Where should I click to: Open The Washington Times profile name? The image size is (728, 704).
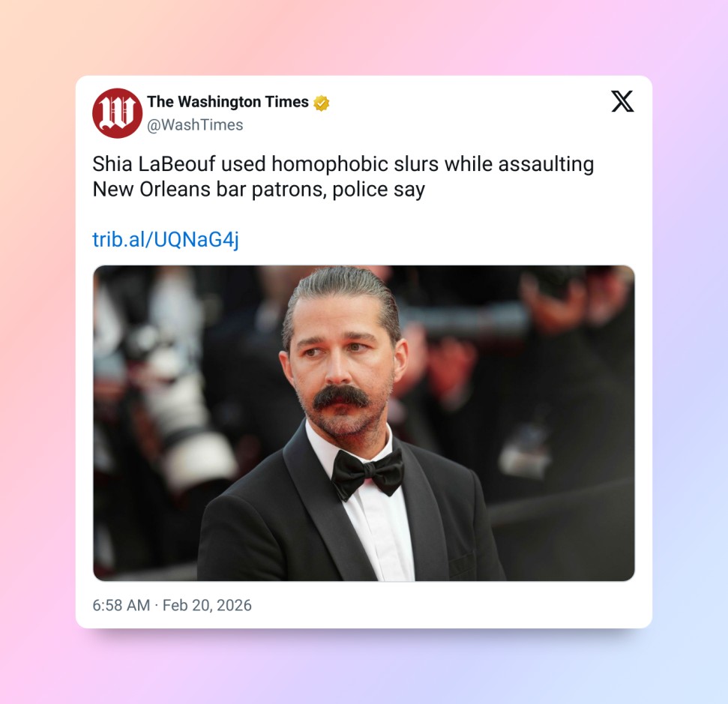[227, 102]
